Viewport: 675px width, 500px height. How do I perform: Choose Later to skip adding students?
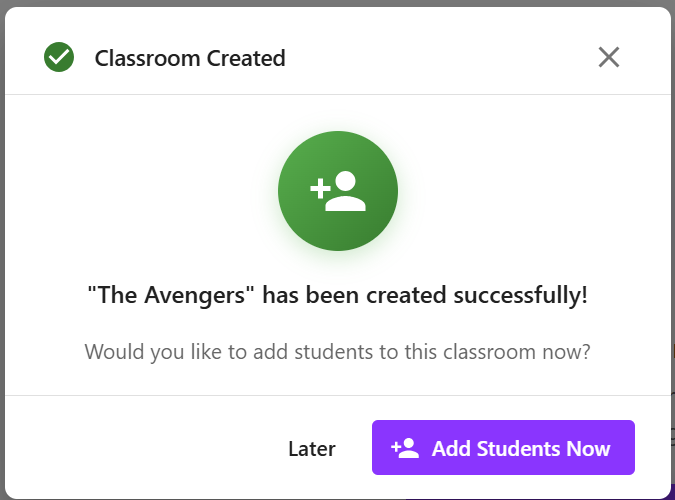[x=312, y=449]
